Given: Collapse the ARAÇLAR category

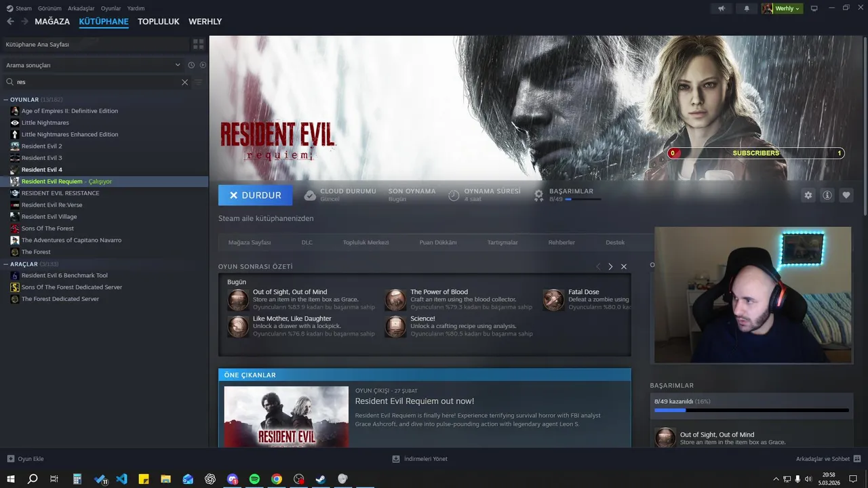Looking at the screenshot, I should click(x=5, y=264).
